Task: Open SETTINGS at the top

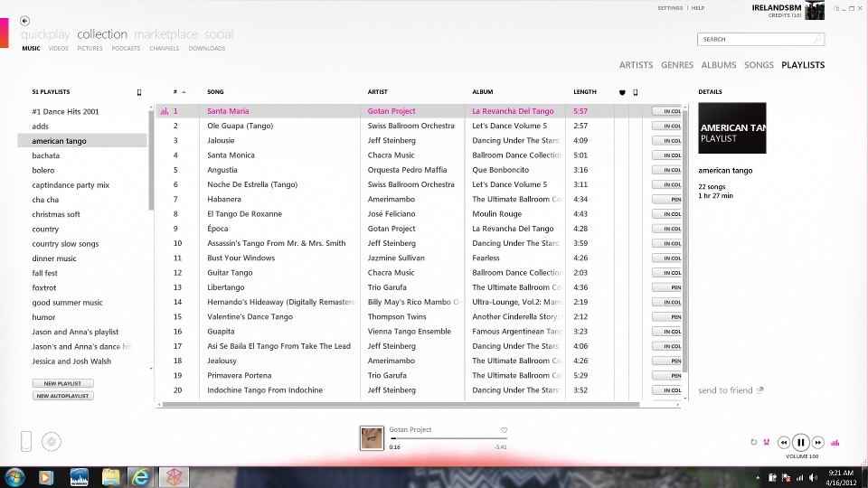Action: [670, 8]
